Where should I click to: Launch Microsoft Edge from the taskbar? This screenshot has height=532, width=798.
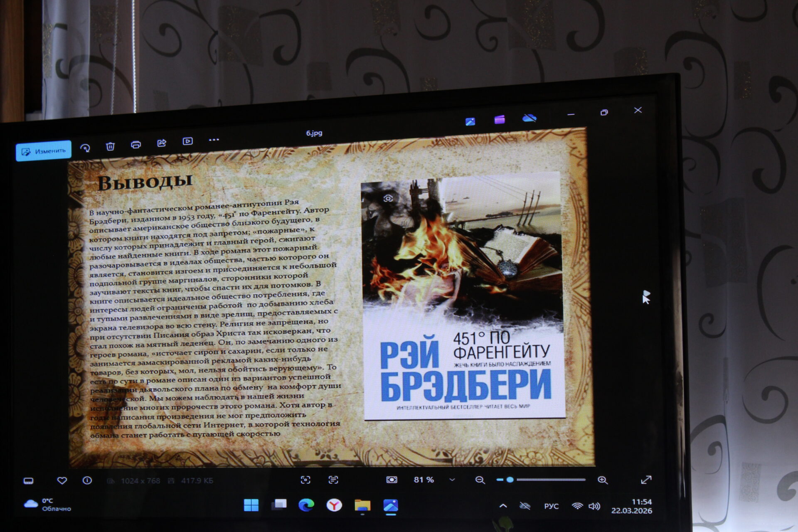306,505
